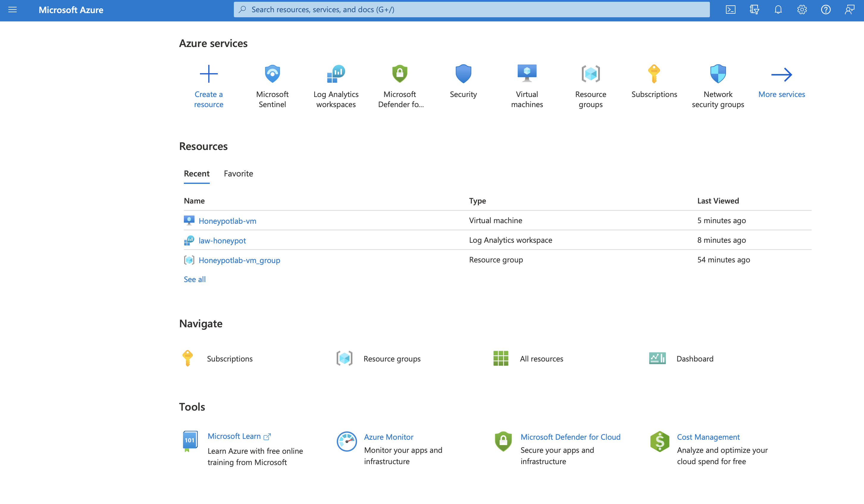
Task: Click the Type column header
Action: pyautogui.click(x=477, y=201)
